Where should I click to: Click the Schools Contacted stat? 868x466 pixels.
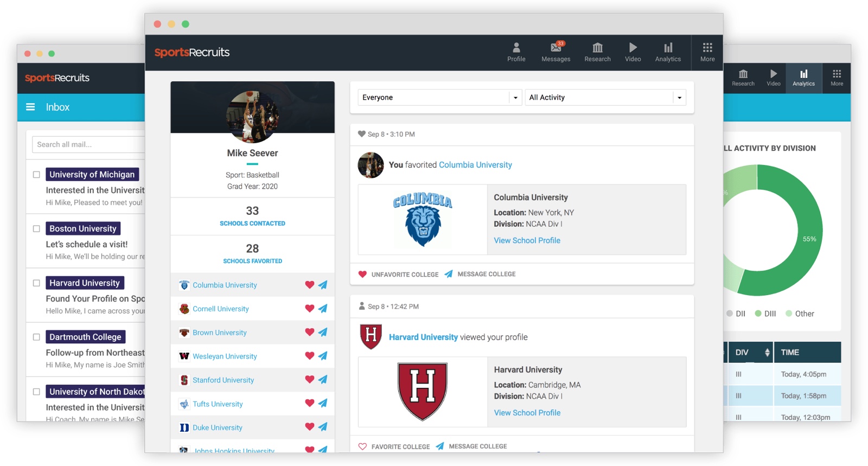tap(252, 216)
